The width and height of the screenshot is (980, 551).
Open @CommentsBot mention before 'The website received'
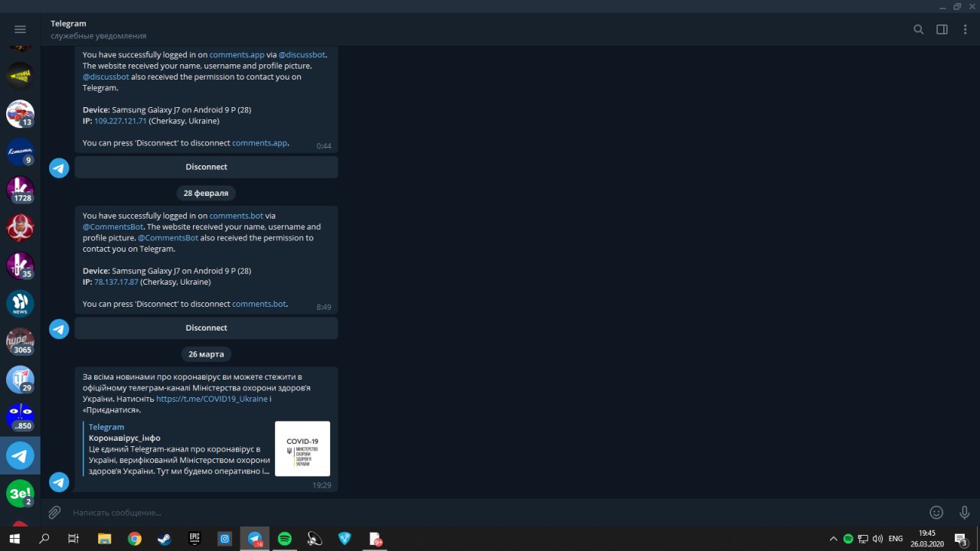point(113,227)
